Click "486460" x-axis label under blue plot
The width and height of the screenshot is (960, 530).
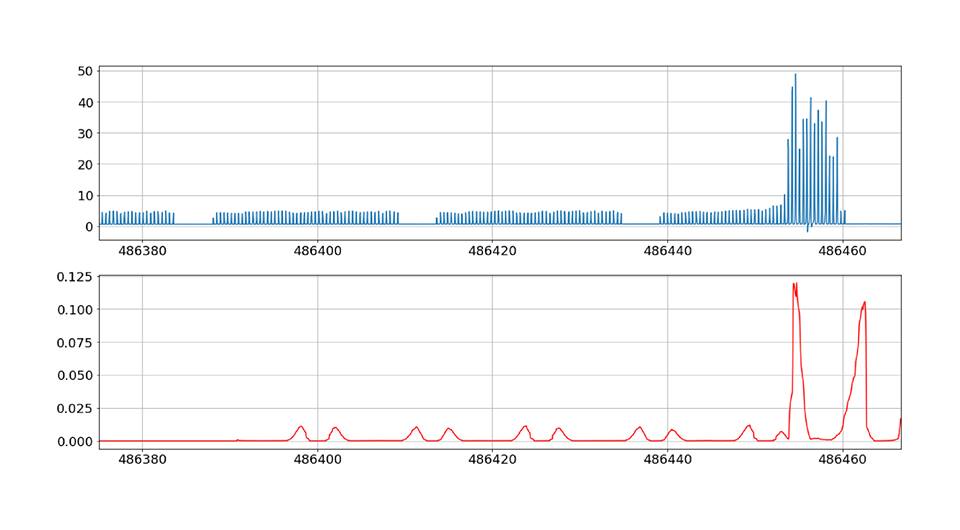coord(842,251)
